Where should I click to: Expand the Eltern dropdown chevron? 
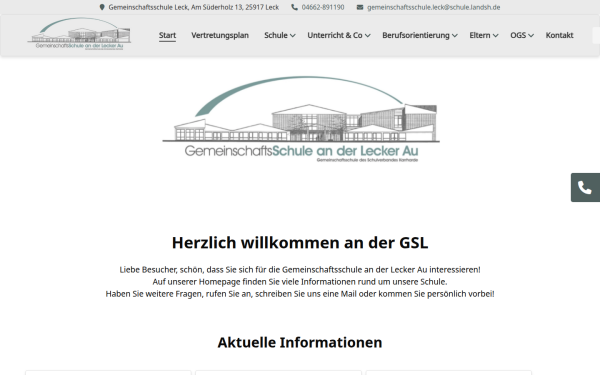(x=496, y=36)
